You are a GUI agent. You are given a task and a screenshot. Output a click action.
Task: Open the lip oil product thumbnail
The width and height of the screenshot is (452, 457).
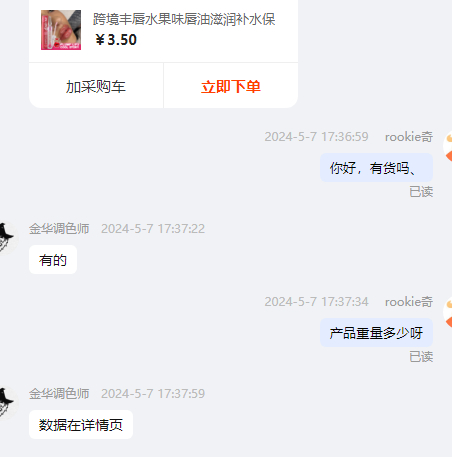pyautogui.click(x=61, y=30)
